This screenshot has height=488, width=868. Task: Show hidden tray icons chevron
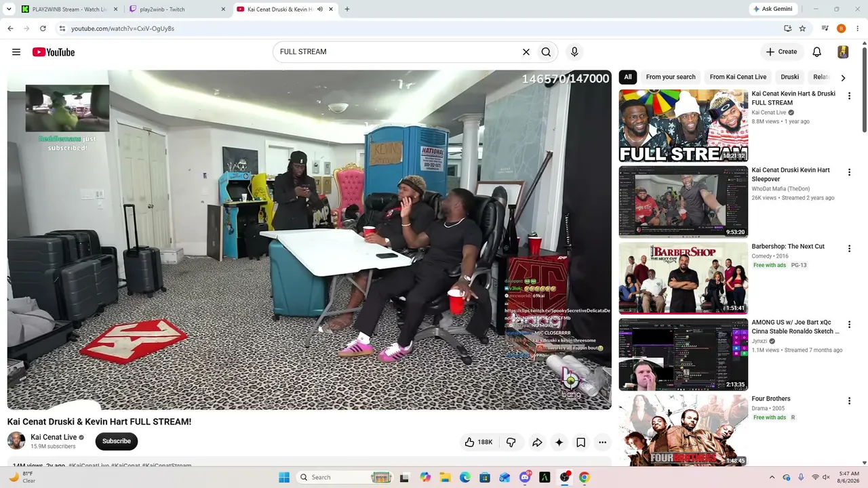click(x=772, y=477)
